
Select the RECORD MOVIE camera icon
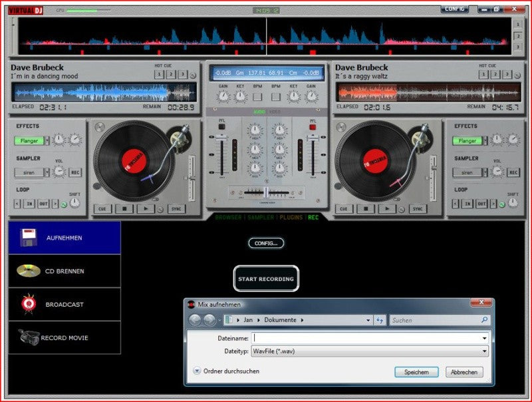click(x=29, y=337)
